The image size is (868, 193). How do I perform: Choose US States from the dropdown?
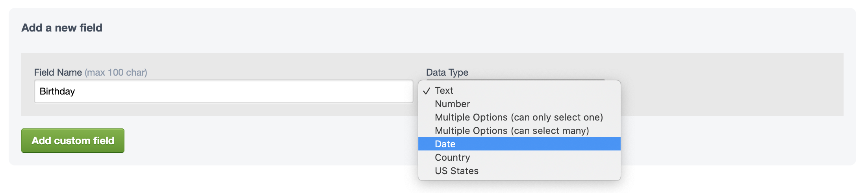[456, 171]
